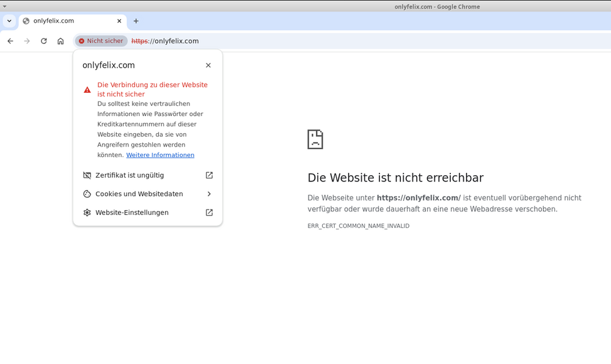Close the onlyfelix.com tab
The image size is (611, 364).
(119, 21)
